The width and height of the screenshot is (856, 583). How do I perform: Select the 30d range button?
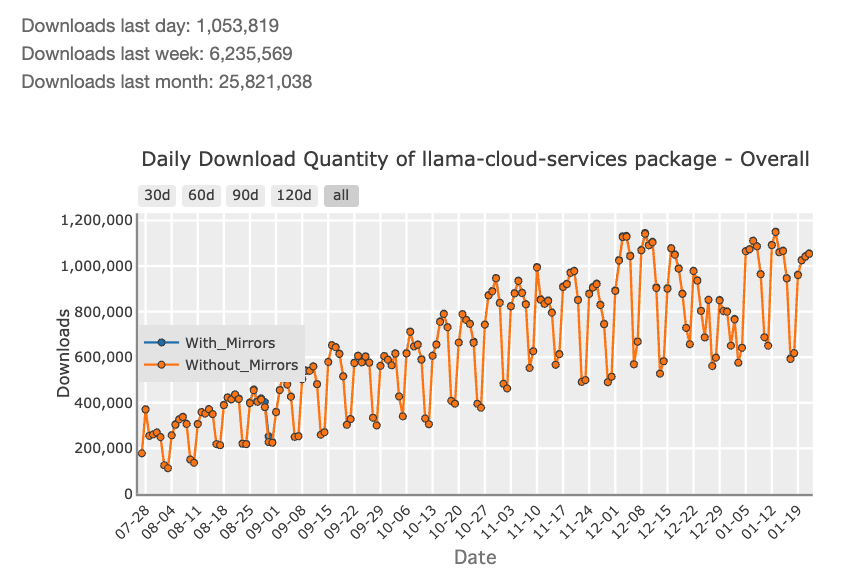[157, 195]
